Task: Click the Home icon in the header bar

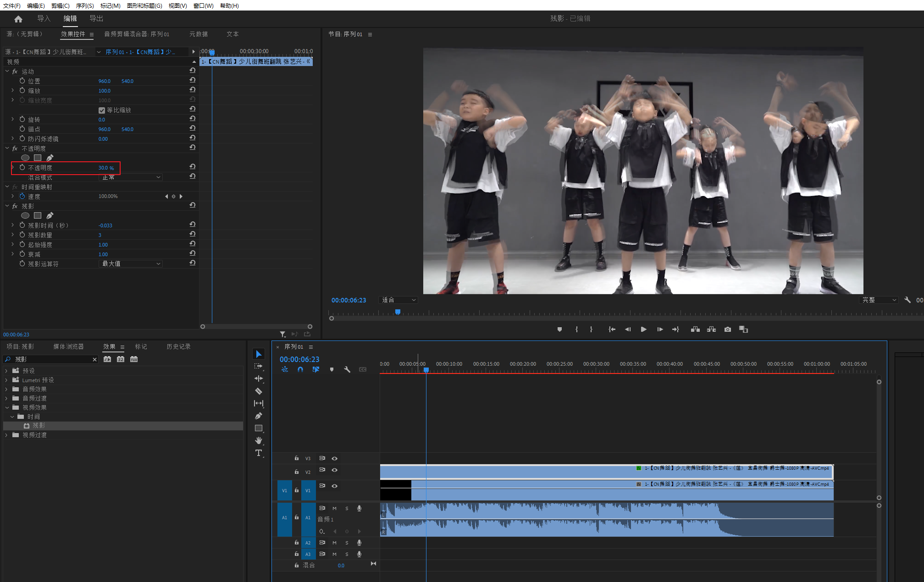Action: (18, 19)
